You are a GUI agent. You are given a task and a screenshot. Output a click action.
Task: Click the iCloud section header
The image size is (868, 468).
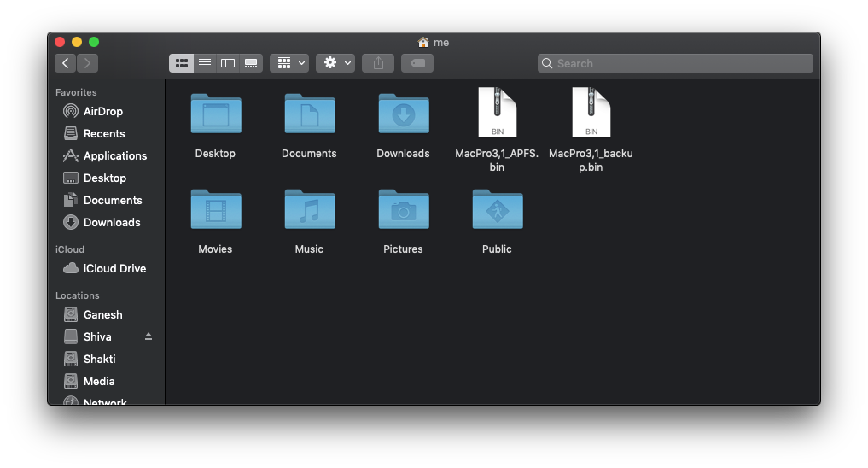pos(70,249)
